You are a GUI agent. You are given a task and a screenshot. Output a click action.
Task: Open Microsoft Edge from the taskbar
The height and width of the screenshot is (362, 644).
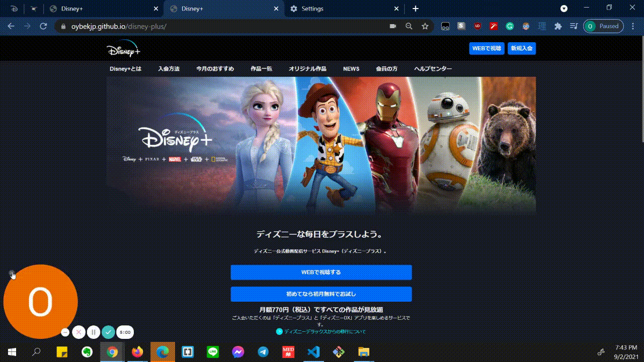[x=163, y=352]
